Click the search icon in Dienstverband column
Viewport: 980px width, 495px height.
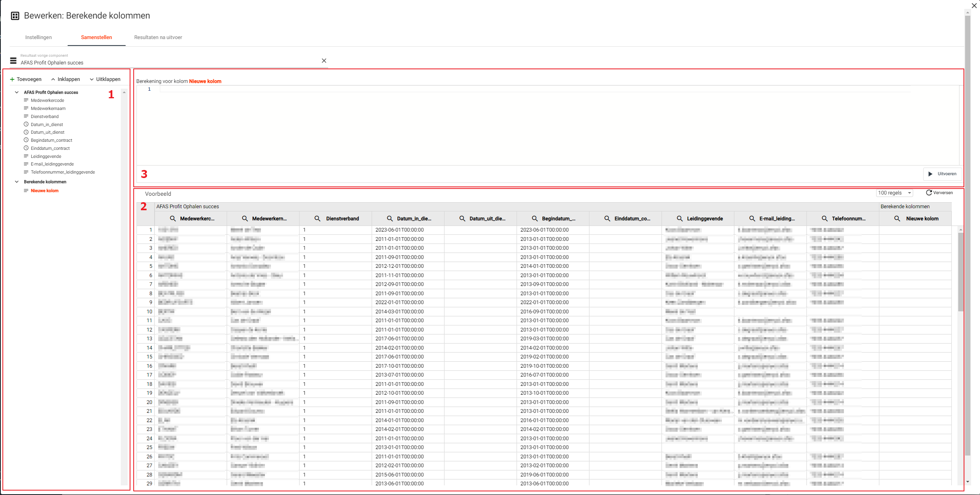317,219
